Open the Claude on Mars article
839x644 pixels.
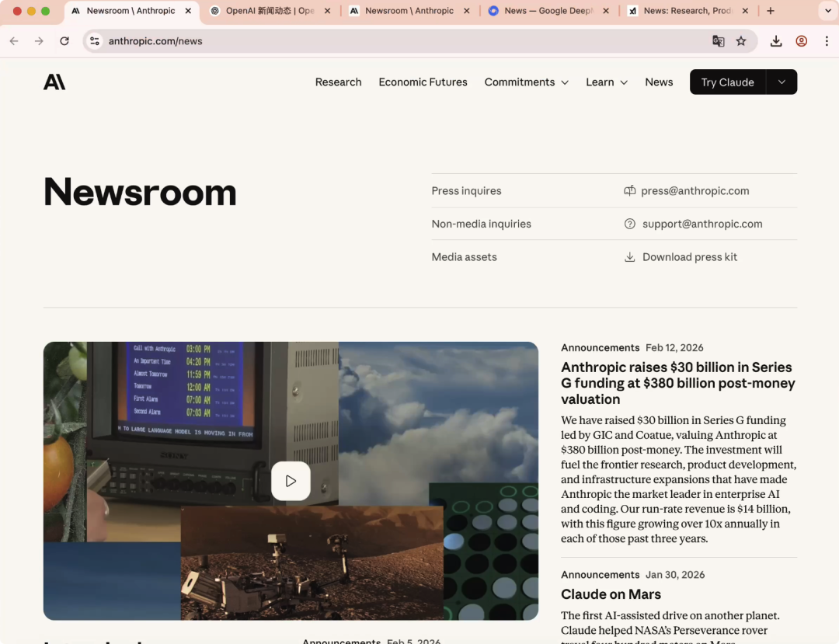click(611, 594)
